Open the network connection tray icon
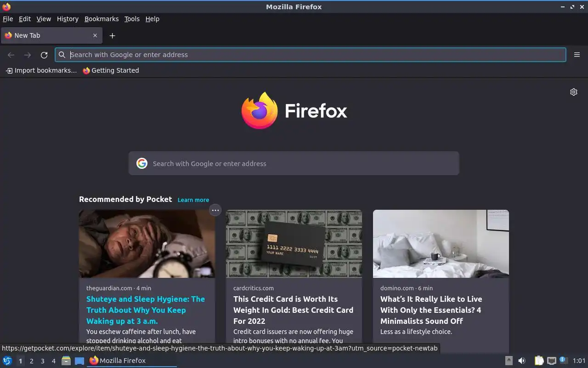Screen dimensions: 588x368 552,361
